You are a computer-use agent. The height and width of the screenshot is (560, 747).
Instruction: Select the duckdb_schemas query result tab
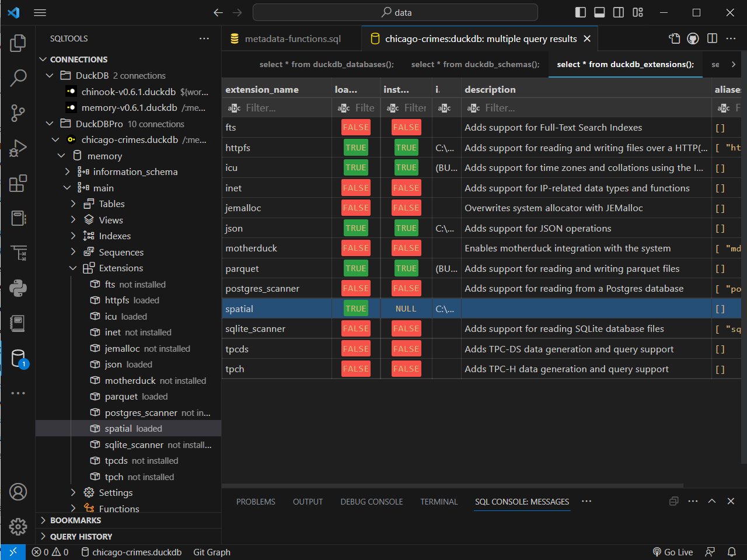click(475, 64)
